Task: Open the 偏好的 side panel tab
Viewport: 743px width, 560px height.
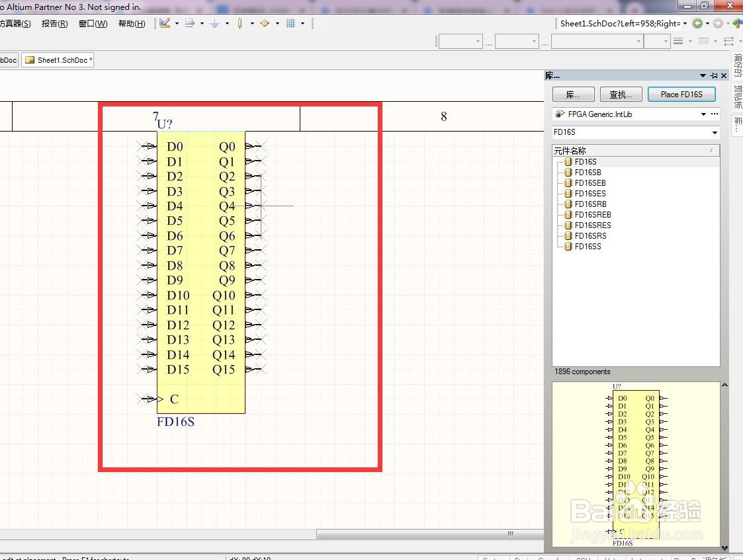Action: point(738,65)
